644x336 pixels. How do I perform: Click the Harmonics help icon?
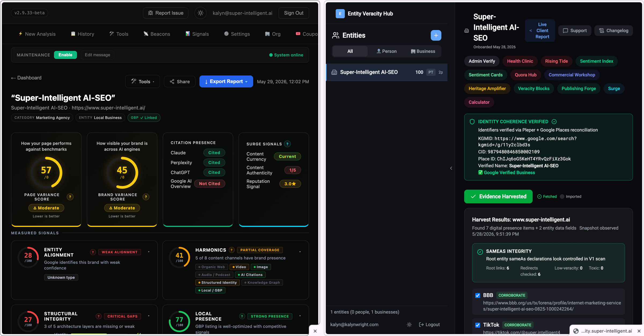(x=232, y=250)
